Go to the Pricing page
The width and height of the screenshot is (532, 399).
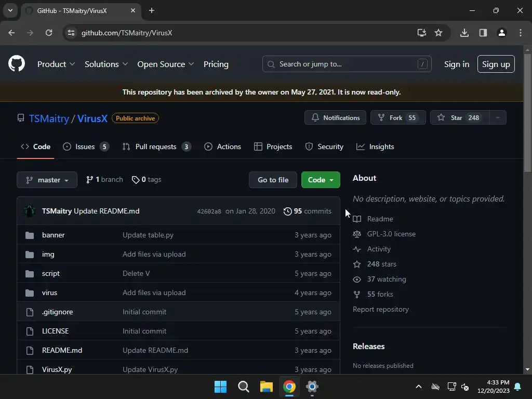[216, 64]
